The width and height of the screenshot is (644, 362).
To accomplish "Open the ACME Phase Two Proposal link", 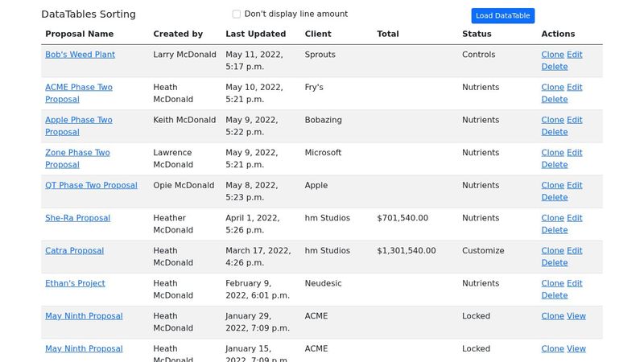I will (78, 87).
